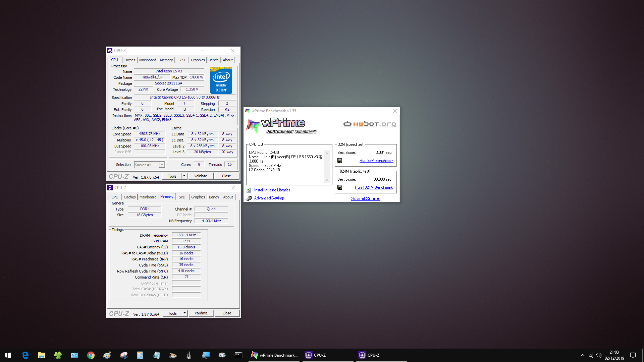Open About tab in bottom CPU-Z

pos(228,197)
